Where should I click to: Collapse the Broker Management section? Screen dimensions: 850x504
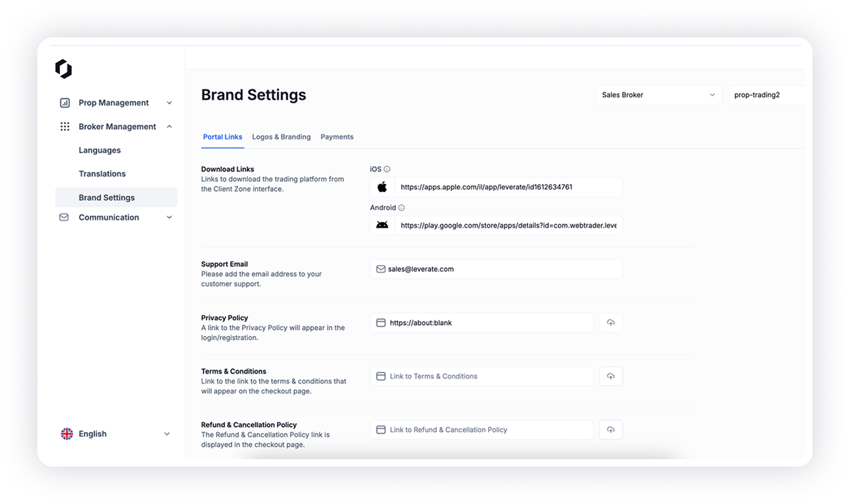coord(116,127)
